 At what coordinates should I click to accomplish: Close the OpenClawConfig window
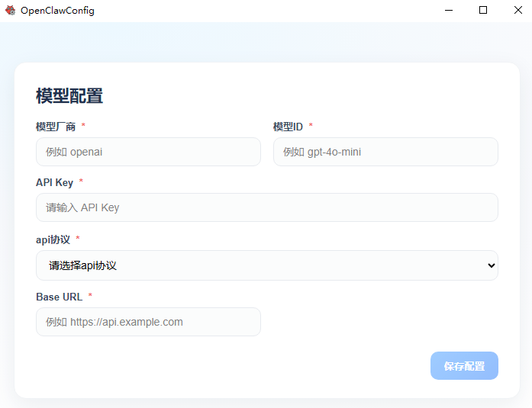pos(518,10)
